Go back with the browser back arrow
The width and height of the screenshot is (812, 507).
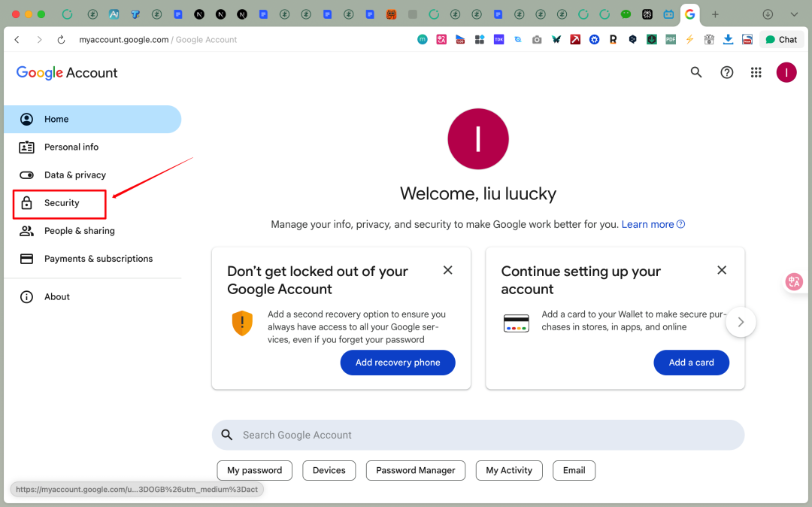click(x=17, y=39)
